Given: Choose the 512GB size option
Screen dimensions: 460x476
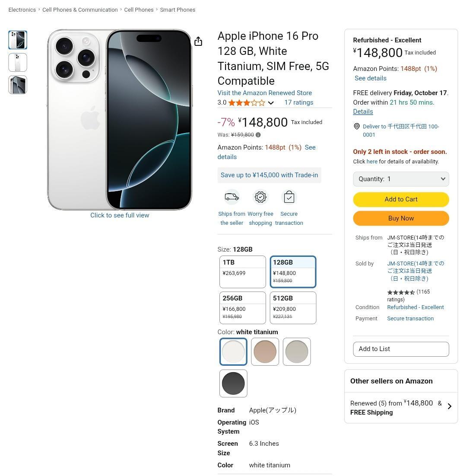Looking at the screenshot, I should pyautogui.click(x=293, y=307).
